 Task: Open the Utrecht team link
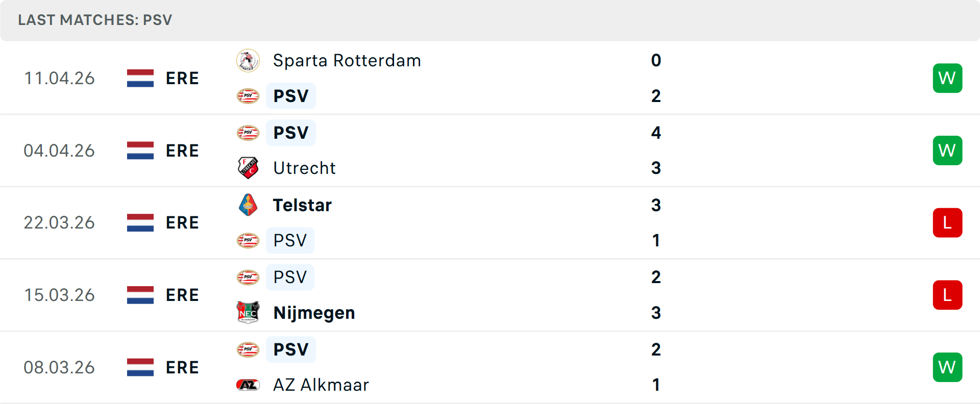[x=304, y=168]
